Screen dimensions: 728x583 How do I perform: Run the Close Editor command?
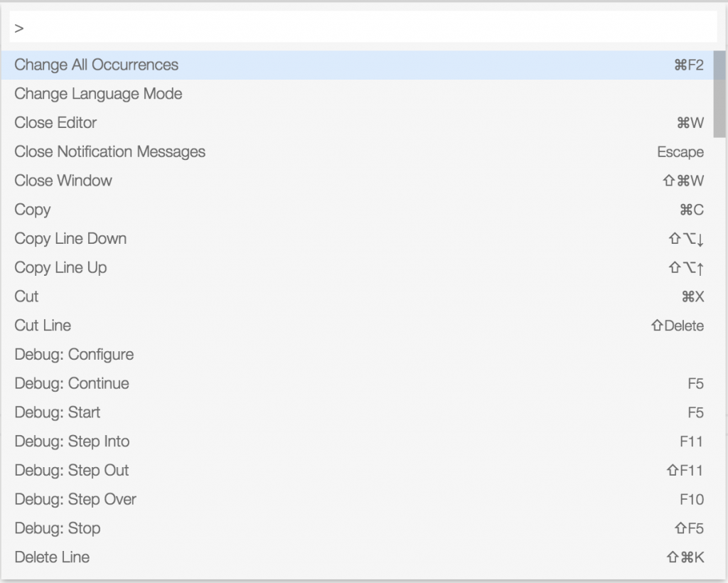[55, 123]
